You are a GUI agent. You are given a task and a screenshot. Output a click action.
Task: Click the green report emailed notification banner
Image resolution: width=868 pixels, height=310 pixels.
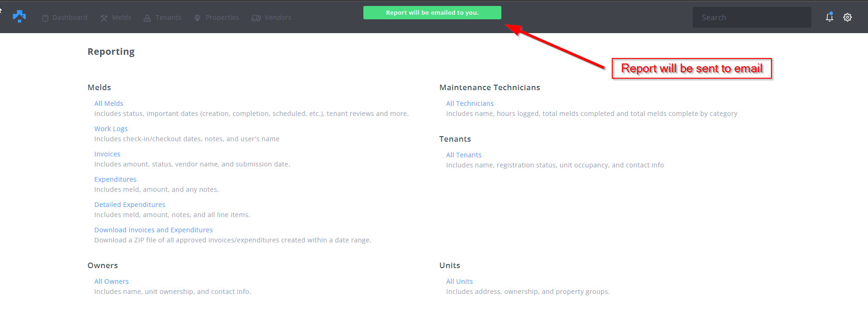(x=432, y=13)
